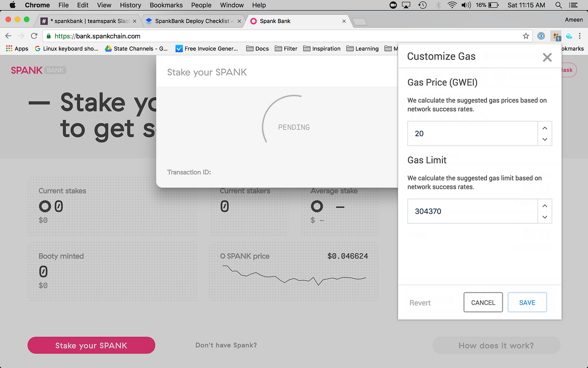Open the Apps bookmarks shortcut
This screenshot has height=368, width=588.
(x=17, y=49)
